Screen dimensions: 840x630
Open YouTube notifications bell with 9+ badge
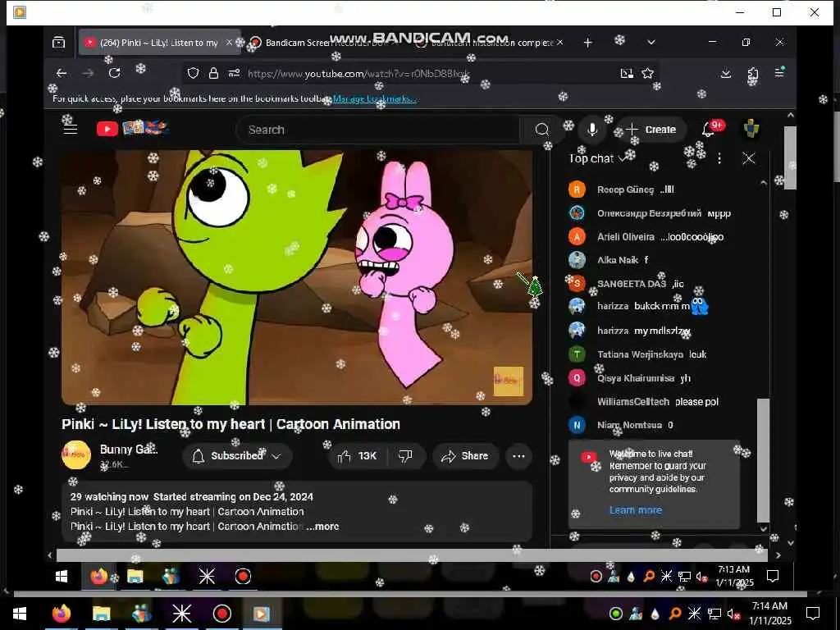click(708, 129)
